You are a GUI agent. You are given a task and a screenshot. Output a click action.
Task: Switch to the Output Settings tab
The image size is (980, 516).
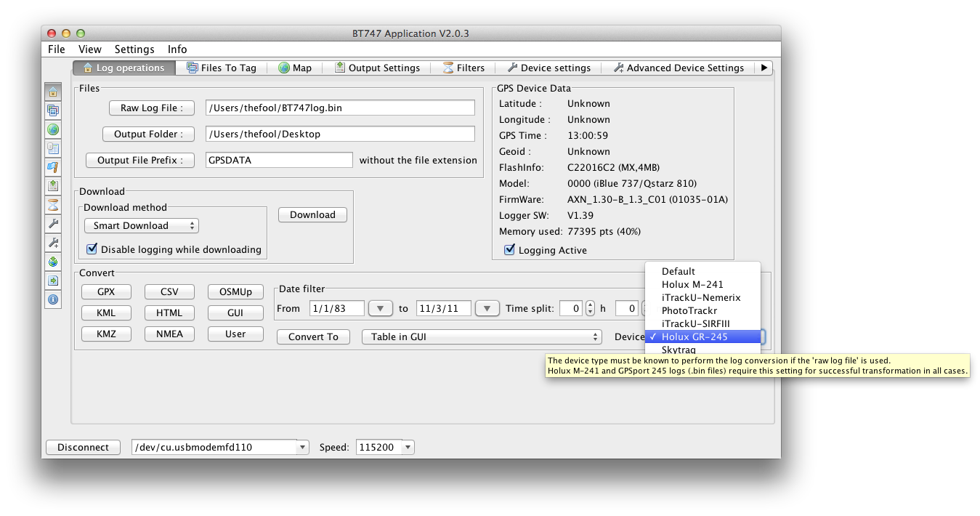[x=377, y=68]
